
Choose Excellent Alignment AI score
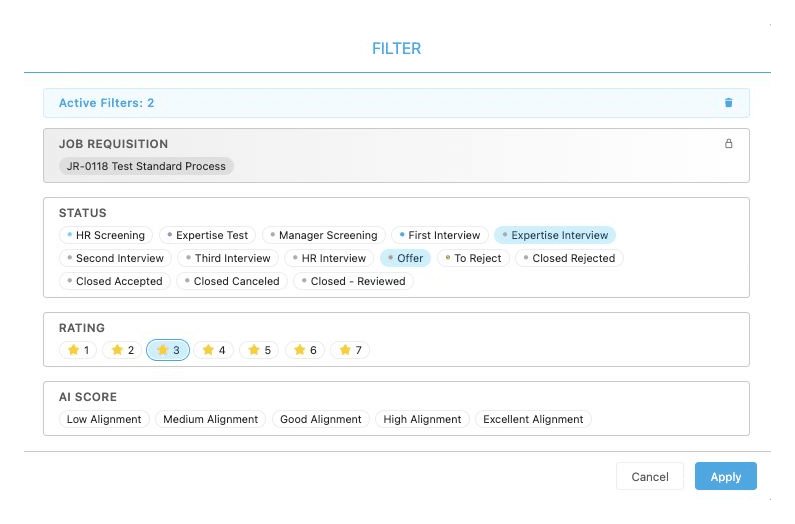[533, 420]
